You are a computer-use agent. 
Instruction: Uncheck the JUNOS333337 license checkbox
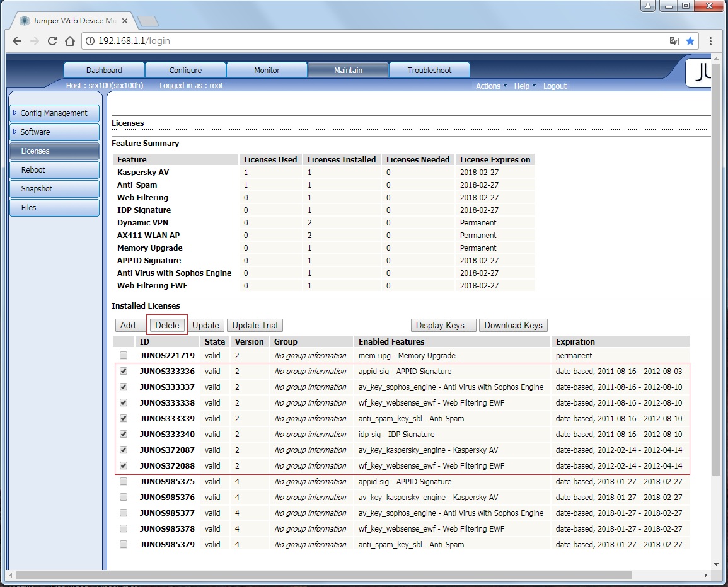pyautogui.click(x=124, y=387)
